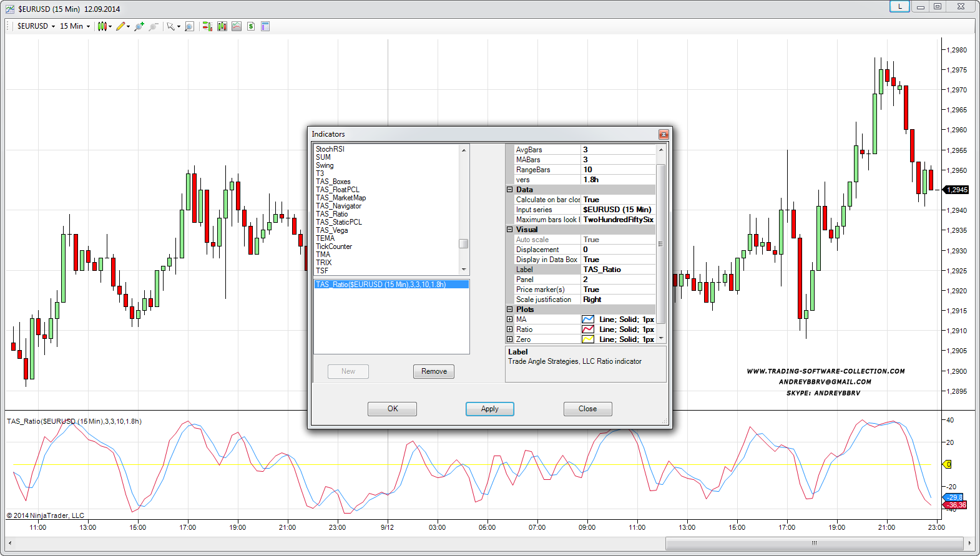Click the Remove button
The width and height of the screenshot is (980, 556).
[434, 371]
